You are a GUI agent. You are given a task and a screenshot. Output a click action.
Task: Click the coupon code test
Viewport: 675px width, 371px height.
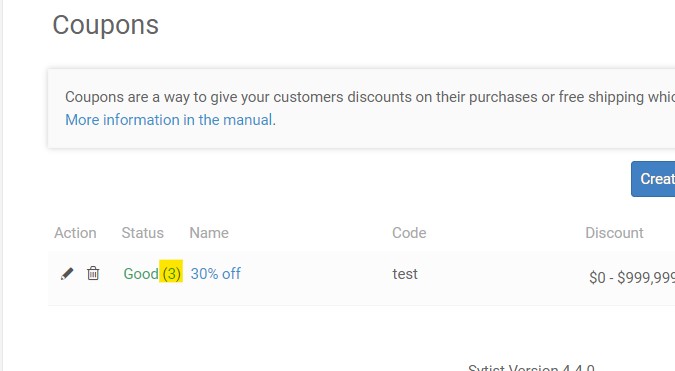[x=405, y=274]
